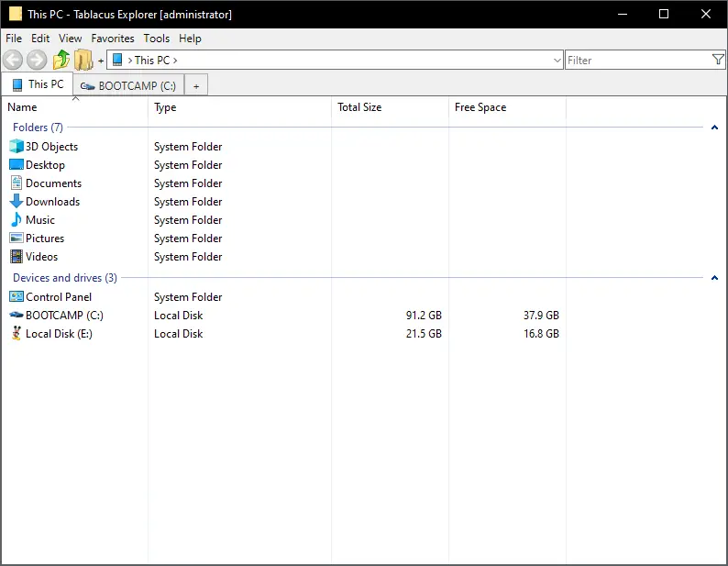The width and height of the screenshot is (728, 566).
Task: Open the folders icon in the toolbar
Action: point(83,60)
